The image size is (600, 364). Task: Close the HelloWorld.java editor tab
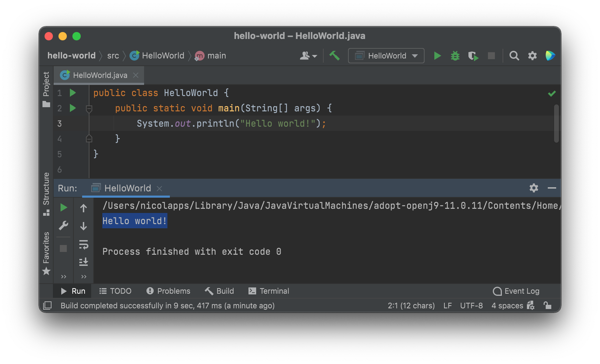coord(136,75)
